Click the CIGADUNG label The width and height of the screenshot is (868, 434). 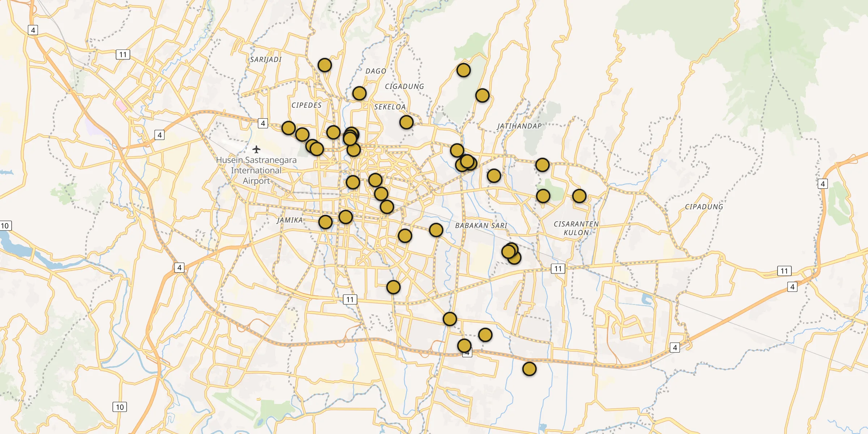tap(404, 86)
